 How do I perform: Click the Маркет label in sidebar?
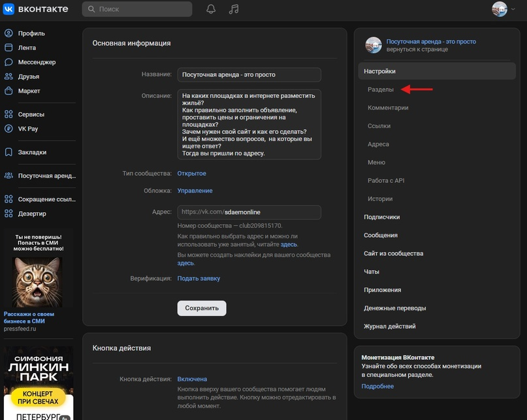[x=29, y=91]
